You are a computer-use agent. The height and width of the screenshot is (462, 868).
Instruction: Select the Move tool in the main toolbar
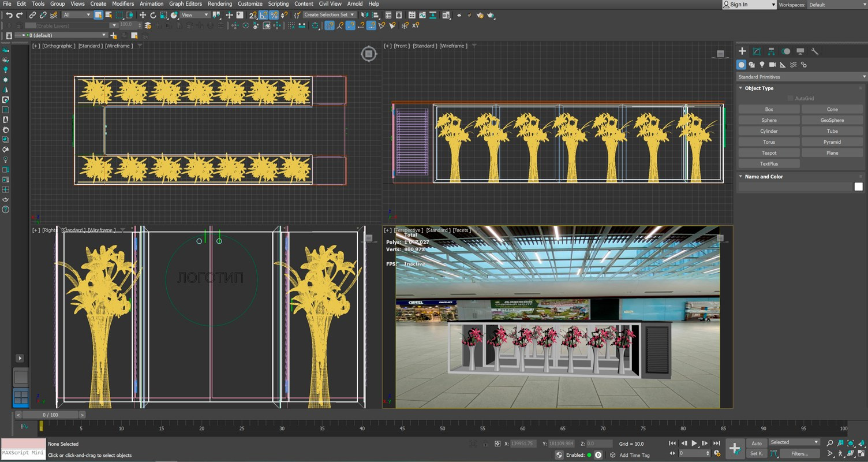pyautogui.click(x=143, y=15)
